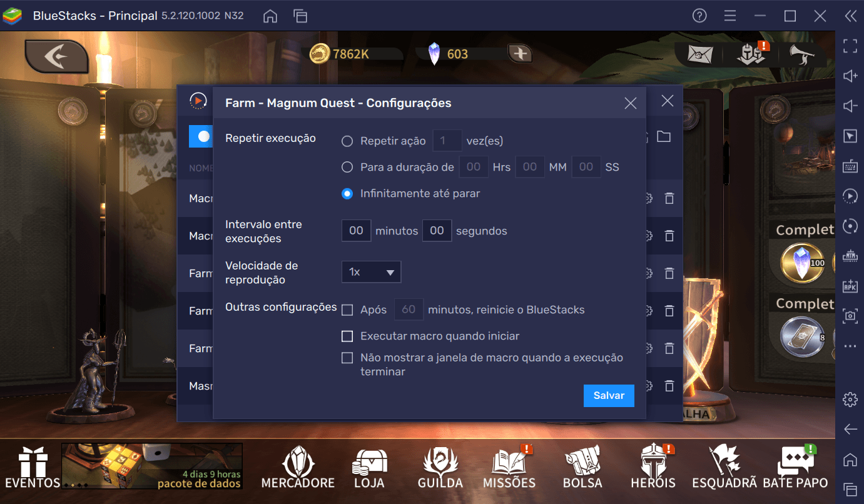Click the sync operations circular icon in sidebar
The height and width of the screenshot is (504, 864).
click(850, 226)
